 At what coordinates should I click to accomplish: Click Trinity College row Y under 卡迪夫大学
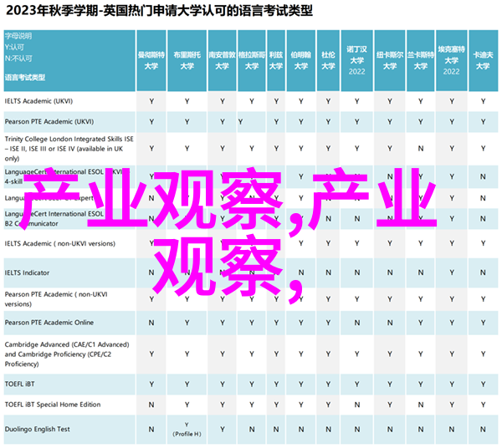(483, 149)
